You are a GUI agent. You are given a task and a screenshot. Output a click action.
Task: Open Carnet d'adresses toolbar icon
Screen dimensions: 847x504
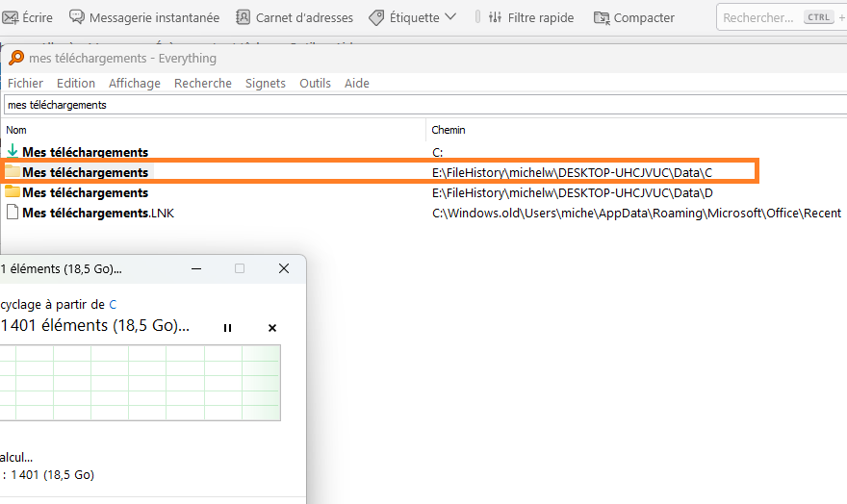point(244,17)
